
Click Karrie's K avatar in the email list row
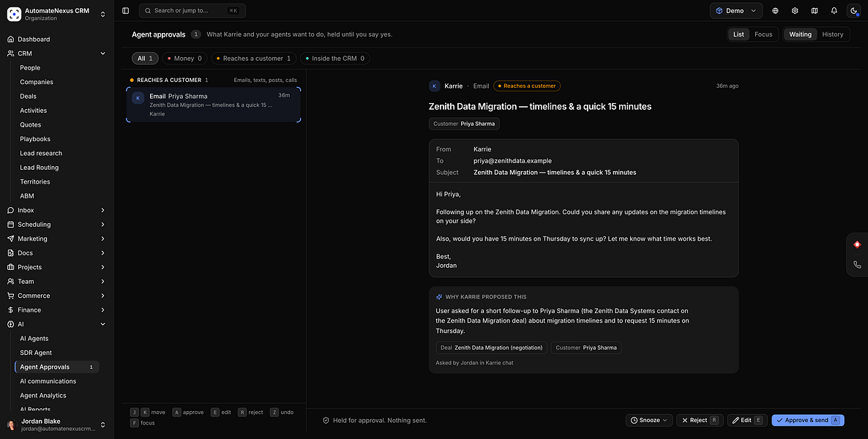pos(138,98)
